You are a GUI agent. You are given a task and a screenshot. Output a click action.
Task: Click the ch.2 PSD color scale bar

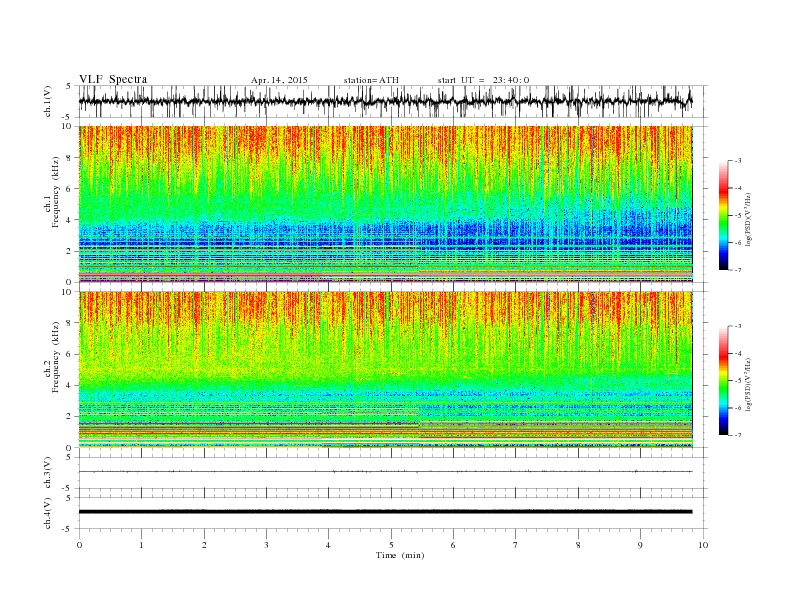click(x=723, y=380)
